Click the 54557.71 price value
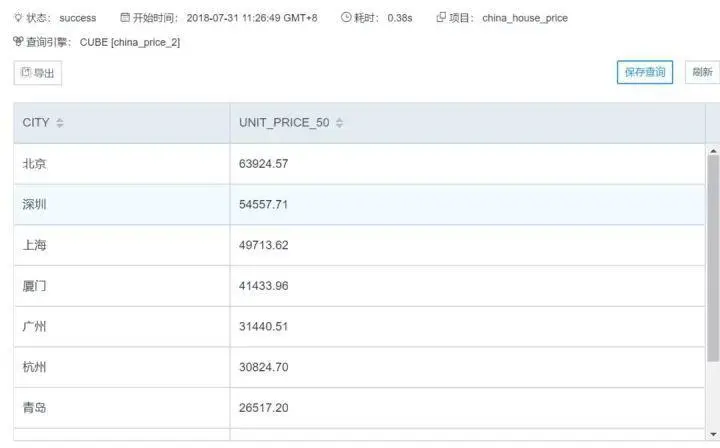The width and height of the screenshot is (720, 448). [264, 205]
